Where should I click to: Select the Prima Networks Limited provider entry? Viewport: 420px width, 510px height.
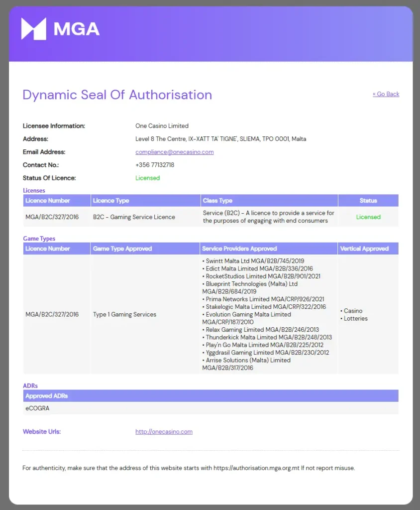(x=263, y=299)
